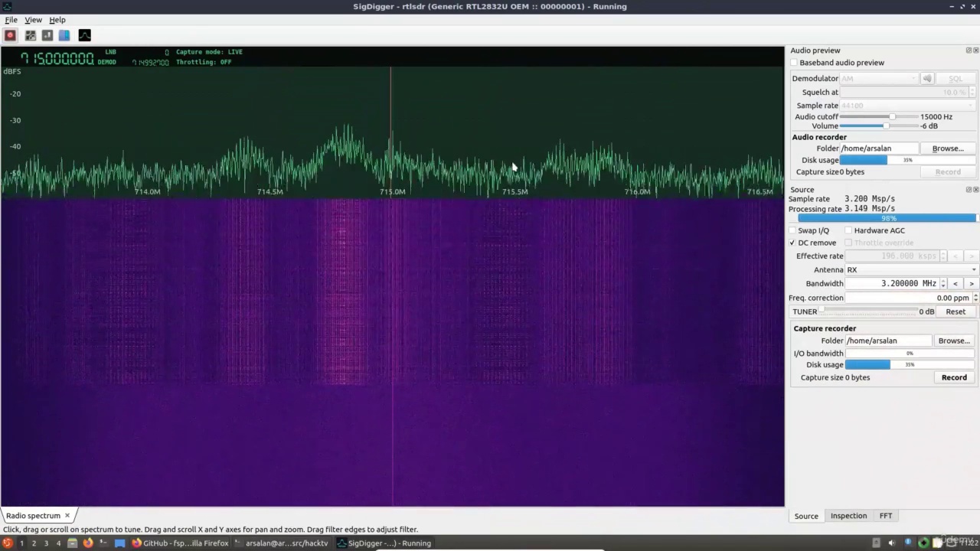Enable Baseband audio preview checkbox
The width and height of the screenshot is (980, 551).
click(795, 63)
